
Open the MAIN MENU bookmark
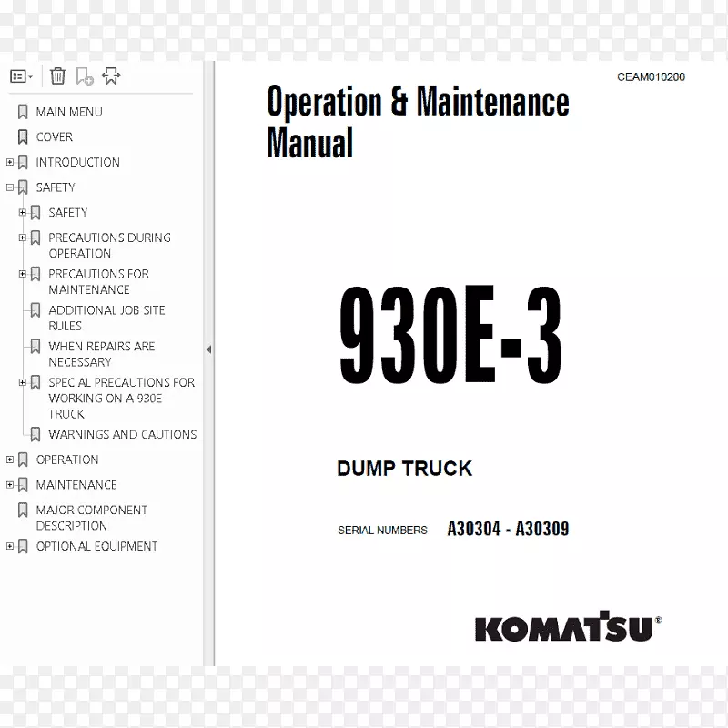tap(69, 112)
